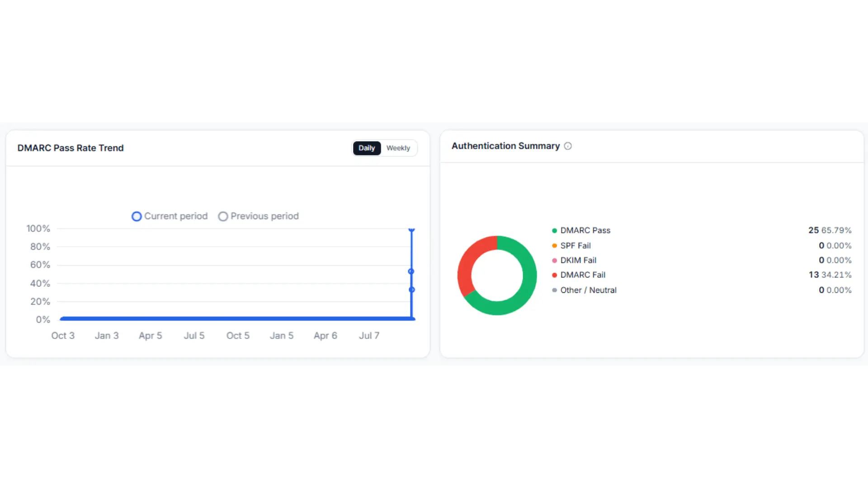Click Authentication Summary heading
The width and height of the screenshot is (868, 488).
tap(505, 146)
